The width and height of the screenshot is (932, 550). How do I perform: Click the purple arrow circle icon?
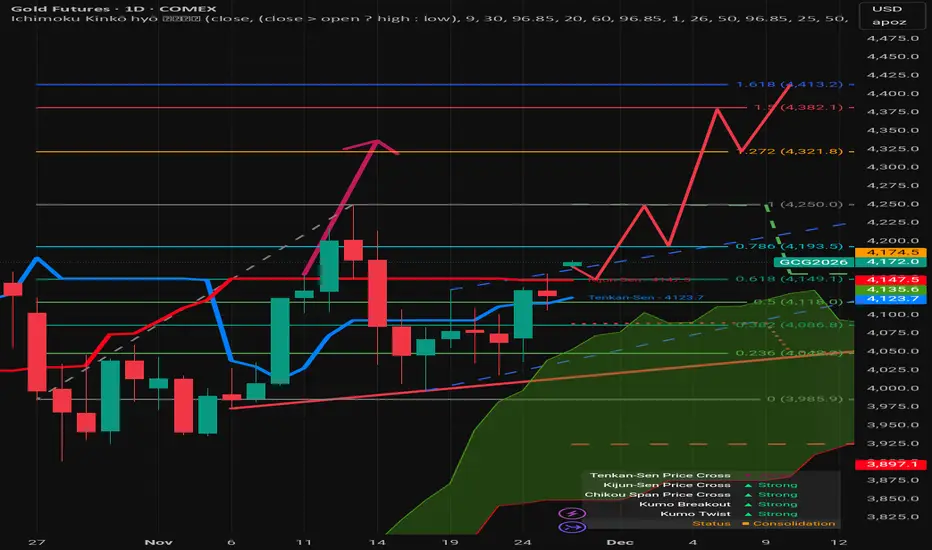[572, 527]
